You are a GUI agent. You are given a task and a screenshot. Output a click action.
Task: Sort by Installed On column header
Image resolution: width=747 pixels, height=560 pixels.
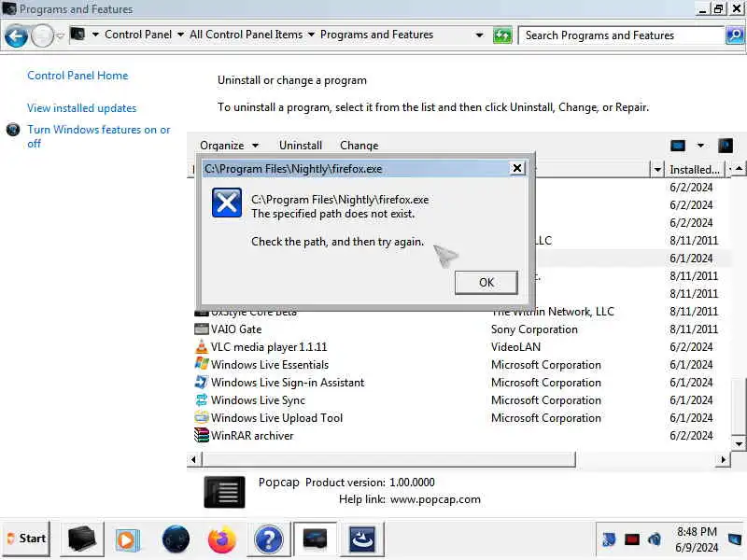click(x=694, y=170)
